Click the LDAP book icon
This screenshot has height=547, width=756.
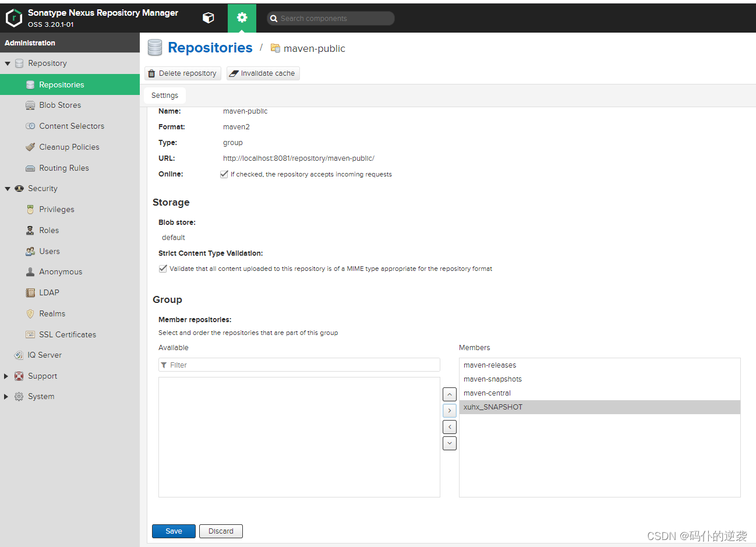pyautogui.click(x=30, y=293)
